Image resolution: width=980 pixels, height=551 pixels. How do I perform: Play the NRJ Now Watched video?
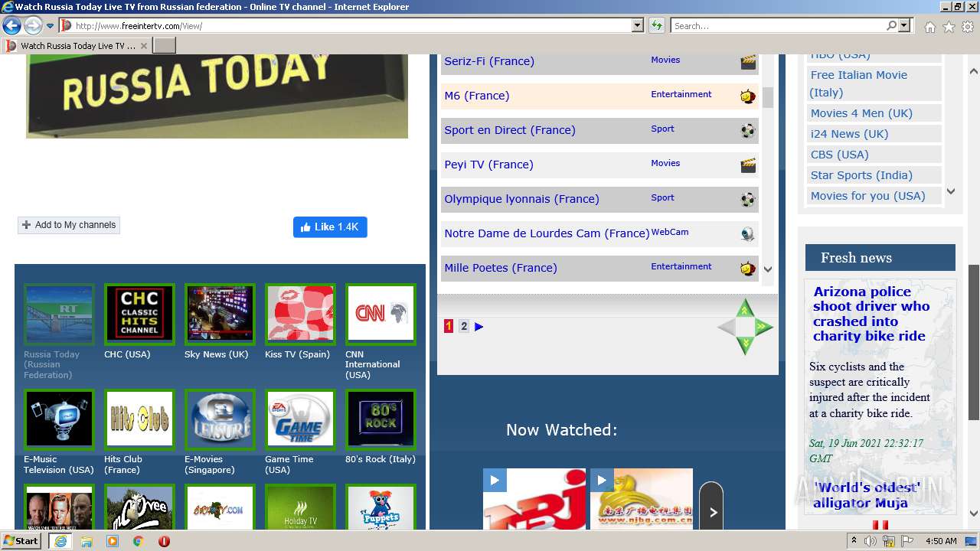pos(534,499)
